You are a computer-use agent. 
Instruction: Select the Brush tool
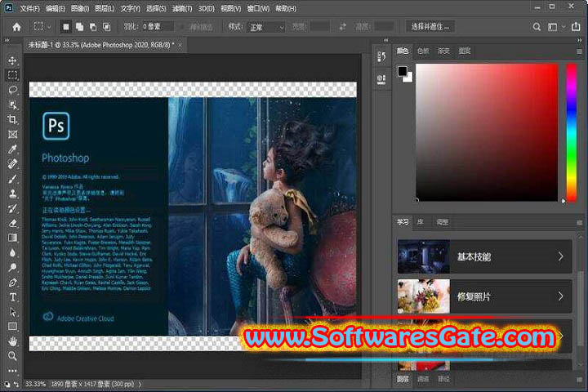click(12, 179)
